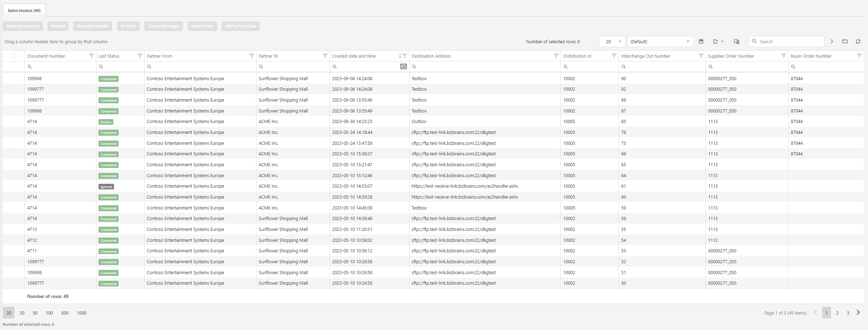Click the Show Documents button
This screenshot has height=330, width=868.
coord(23,26)
